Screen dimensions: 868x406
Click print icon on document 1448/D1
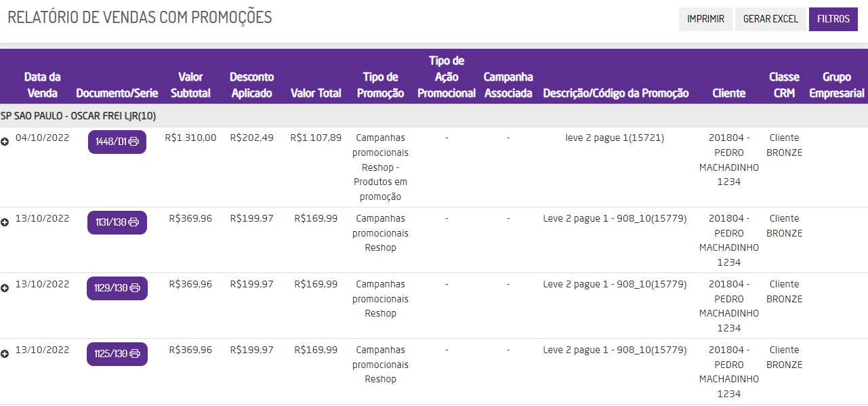point(134,142)
